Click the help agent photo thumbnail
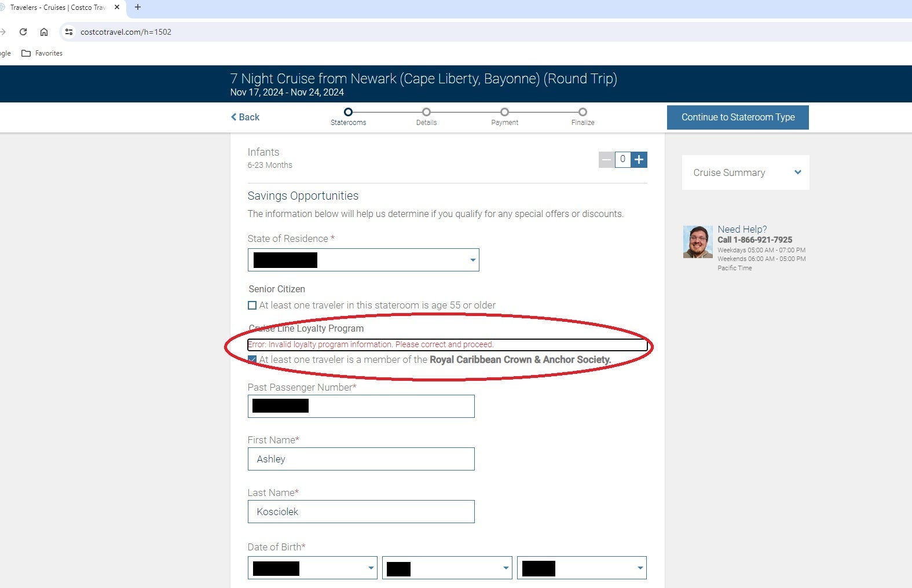 tap(698, 242)
